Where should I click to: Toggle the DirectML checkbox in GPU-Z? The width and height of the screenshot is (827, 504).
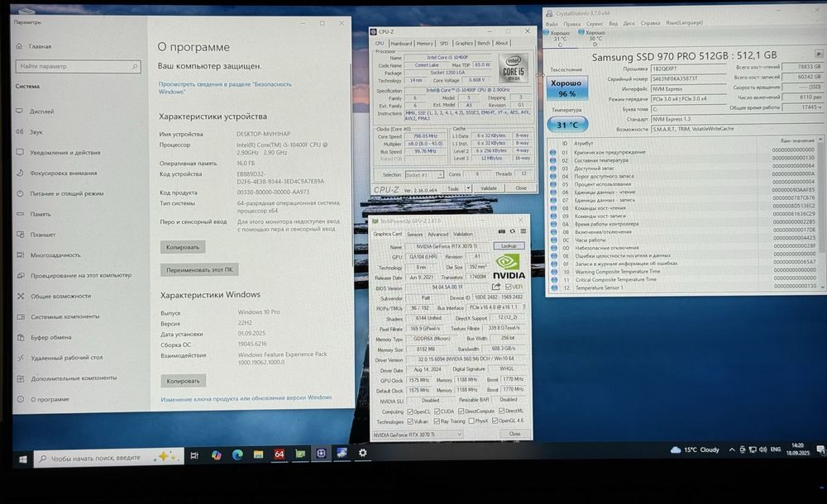coord(501,411)
